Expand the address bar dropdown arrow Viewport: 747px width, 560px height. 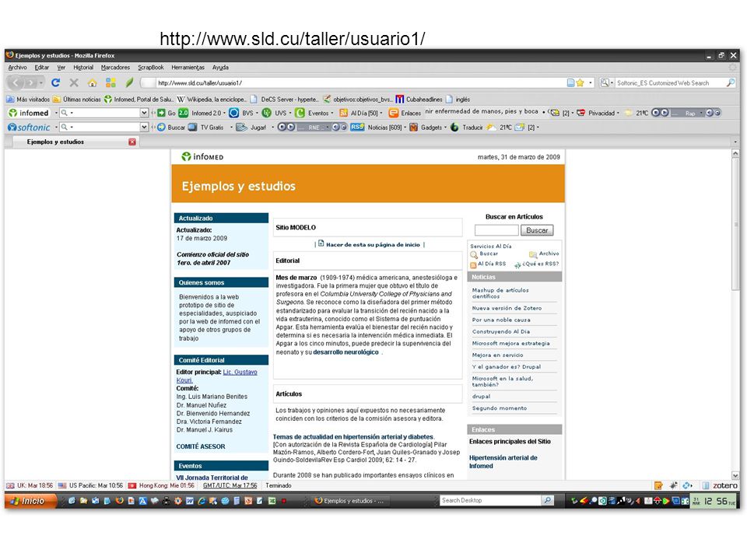tap(591, 83)
